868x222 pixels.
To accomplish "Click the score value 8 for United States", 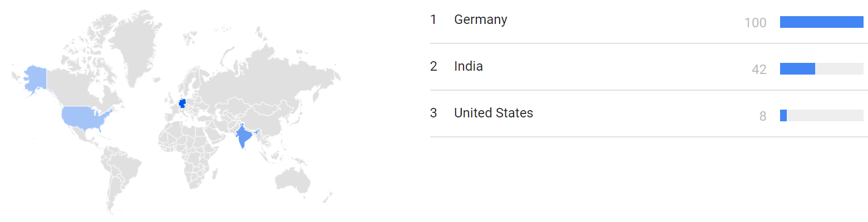I will [x=763, y=116].
